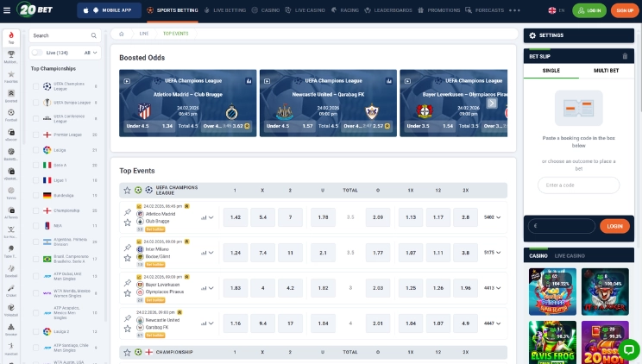Select the Volleyball sidebar icon
Image resolution: width=642 pixels, height=364 pixels.
click(11, 310)
